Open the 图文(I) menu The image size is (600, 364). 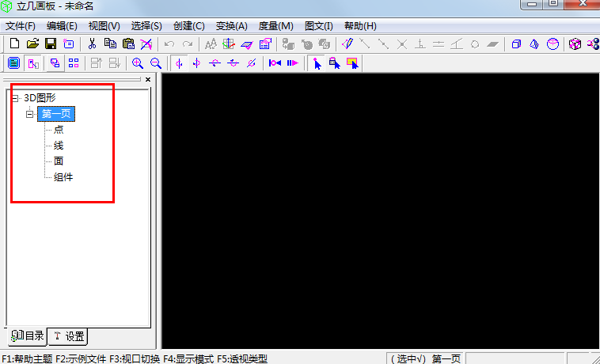[319, 26]
